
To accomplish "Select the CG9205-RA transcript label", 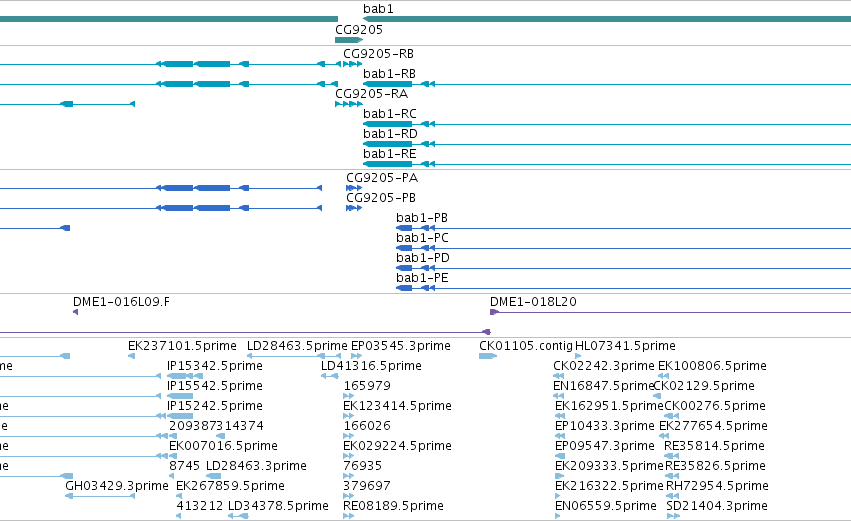I will (x=371, y=94).
